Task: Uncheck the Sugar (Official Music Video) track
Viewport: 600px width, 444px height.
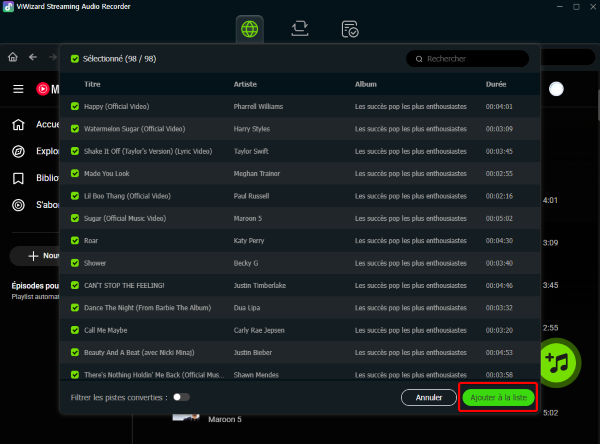Action: [75, 218]
